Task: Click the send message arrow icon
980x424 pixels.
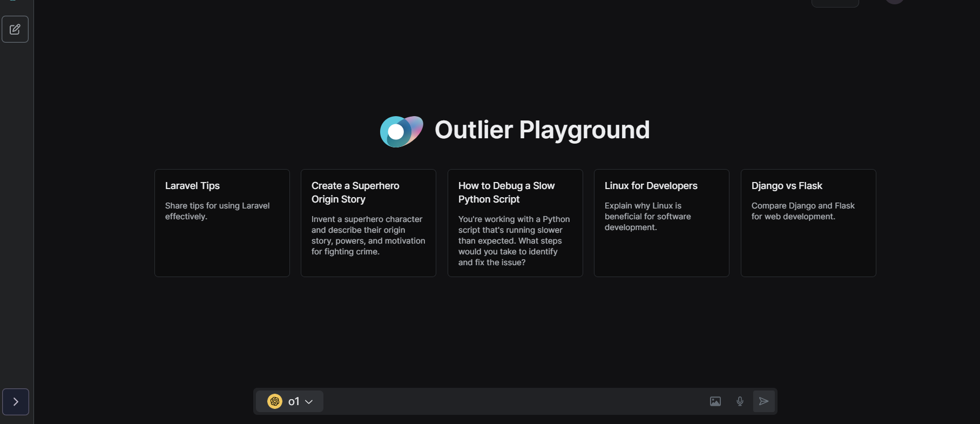Action: click(x=763, y=401)
